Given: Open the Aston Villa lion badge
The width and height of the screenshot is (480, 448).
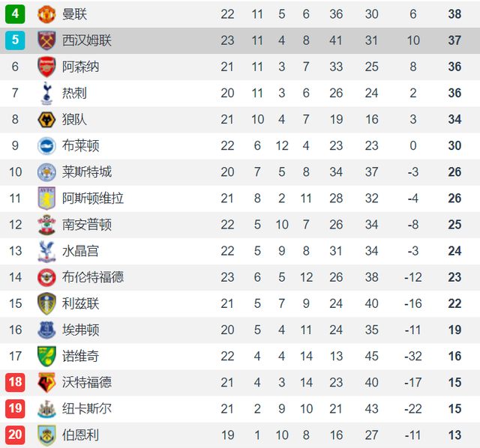Looking at the screenshot, I should coord(46,199).
